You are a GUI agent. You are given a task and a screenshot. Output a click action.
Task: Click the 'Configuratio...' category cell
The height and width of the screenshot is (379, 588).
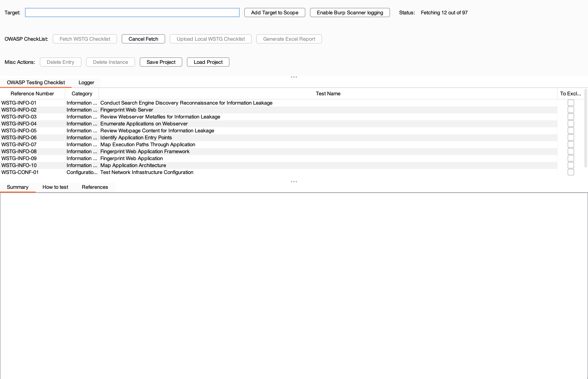(82, 172)
